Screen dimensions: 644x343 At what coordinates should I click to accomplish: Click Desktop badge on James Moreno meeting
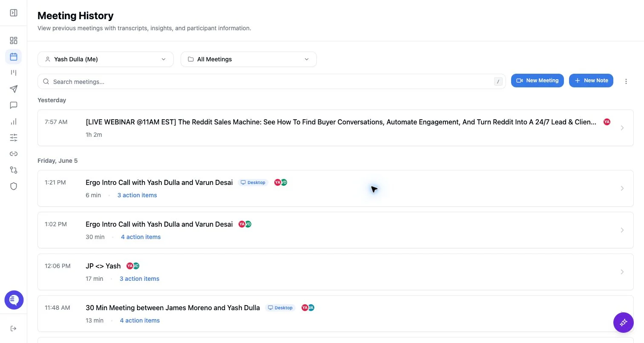(x=280, y=308)
